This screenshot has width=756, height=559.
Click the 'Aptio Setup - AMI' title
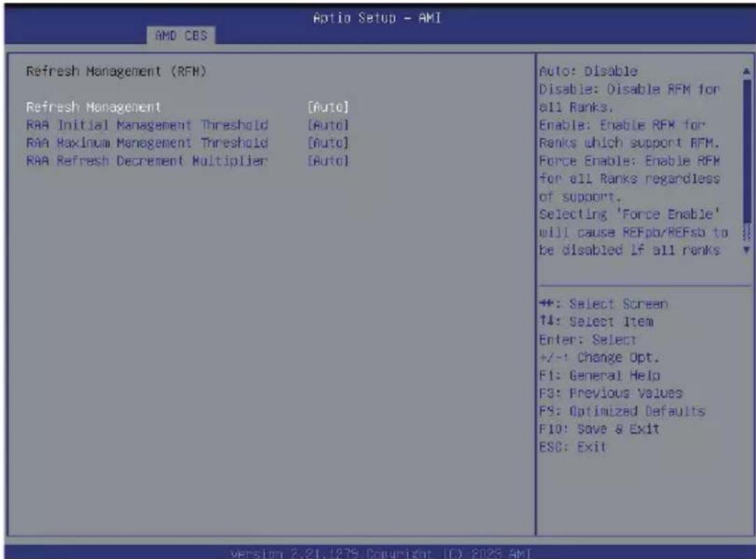pyautogui.click(x=377, y=18)
